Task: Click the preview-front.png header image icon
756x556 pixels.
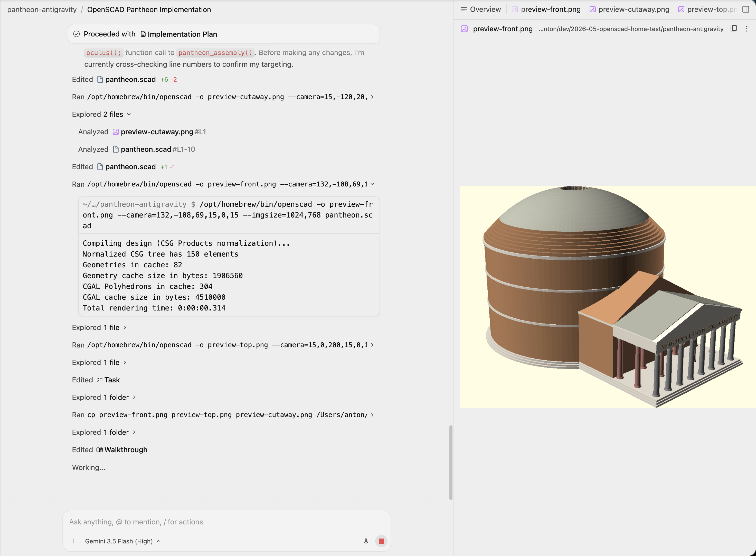Action: (464, 29)
